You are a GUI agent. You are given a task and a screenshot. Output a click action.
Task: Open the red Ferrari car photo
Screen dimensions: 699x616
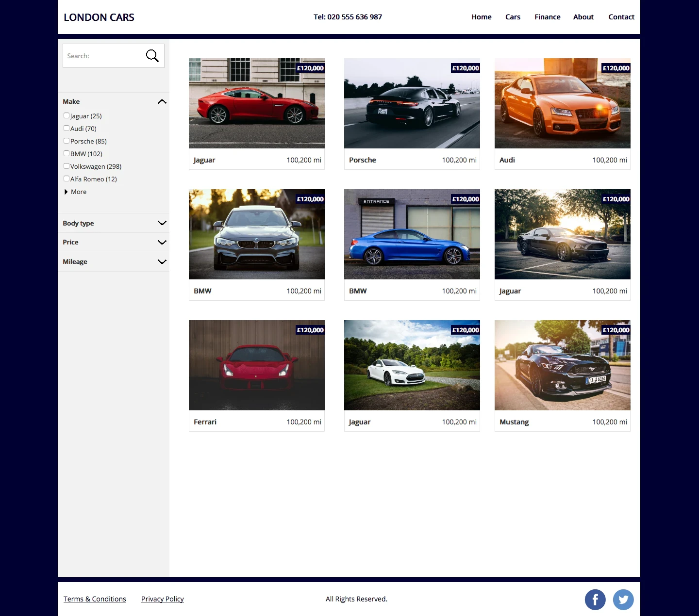[x=257, y=365]
